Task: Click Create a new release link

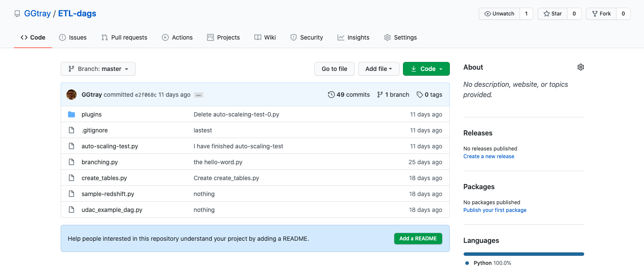Action: point(489,156)
